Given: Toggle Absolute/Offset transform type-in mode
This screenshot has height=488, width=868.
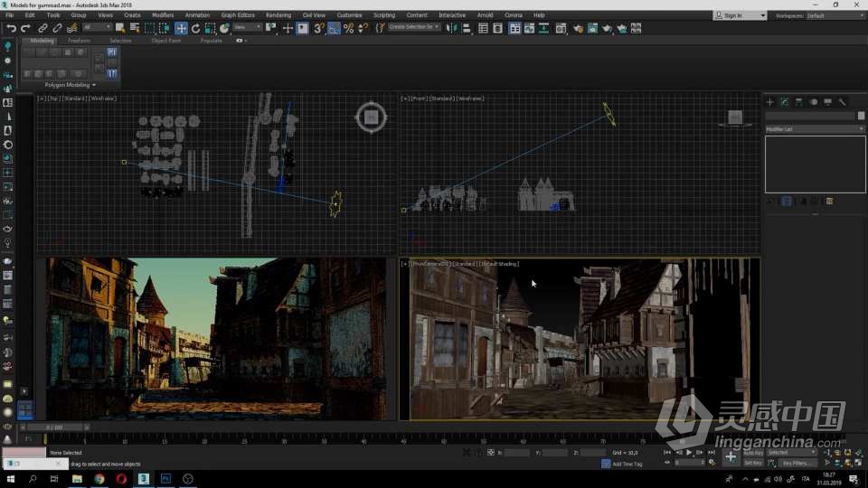Looking at the screenshot, I should click(x=490, y=453).
